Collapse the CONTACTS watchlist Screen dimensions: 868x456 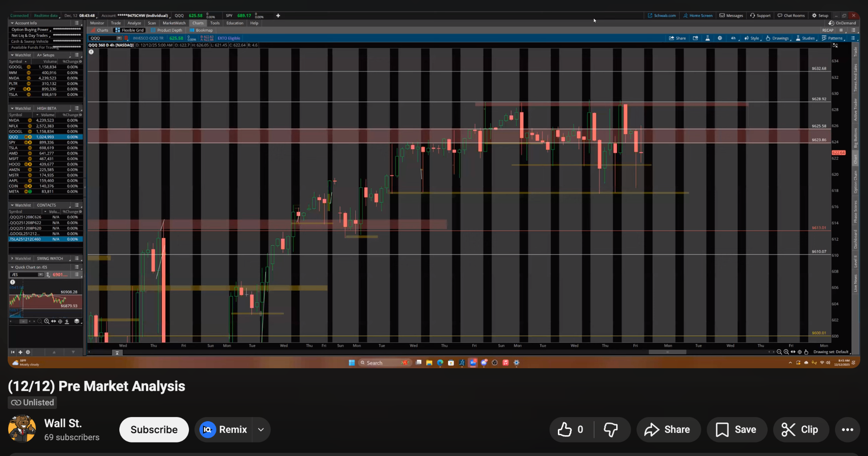click(x=12, y=205)
